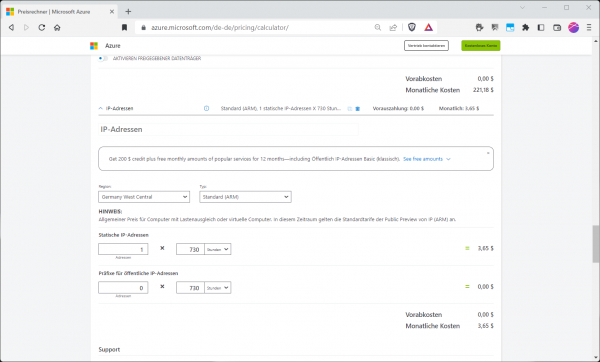Open the IP-Adressen info icon
Screen dimensions: 600x362
point(206,108)
